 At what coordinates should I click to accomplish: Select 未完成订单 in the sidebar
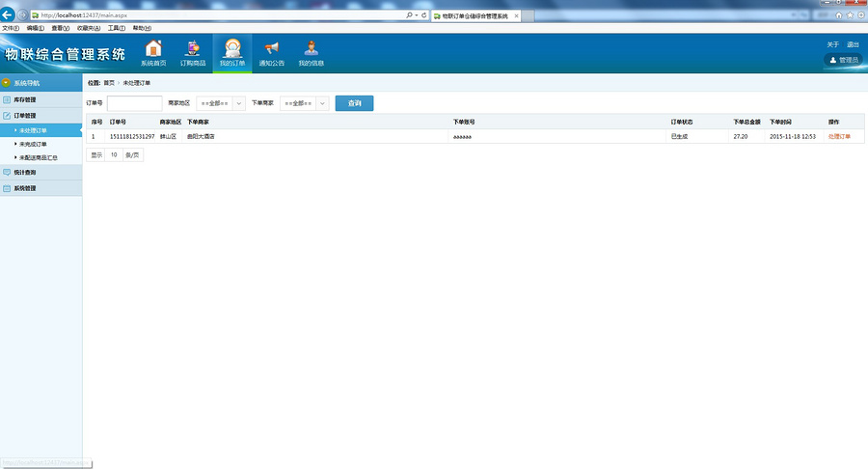pyautogui.click(x=33, y=144)
